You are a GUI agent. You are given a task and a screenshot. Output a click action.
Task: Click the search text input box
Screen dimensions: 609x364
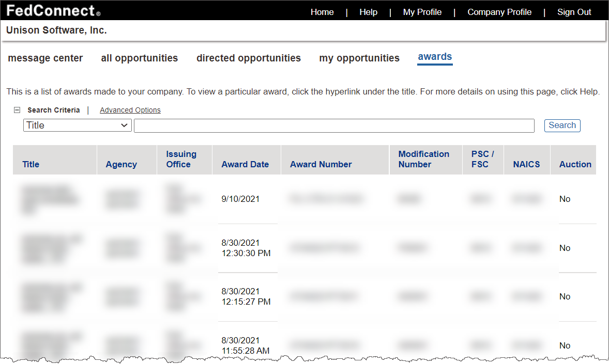pyautogui.click(x=333, y=125)
